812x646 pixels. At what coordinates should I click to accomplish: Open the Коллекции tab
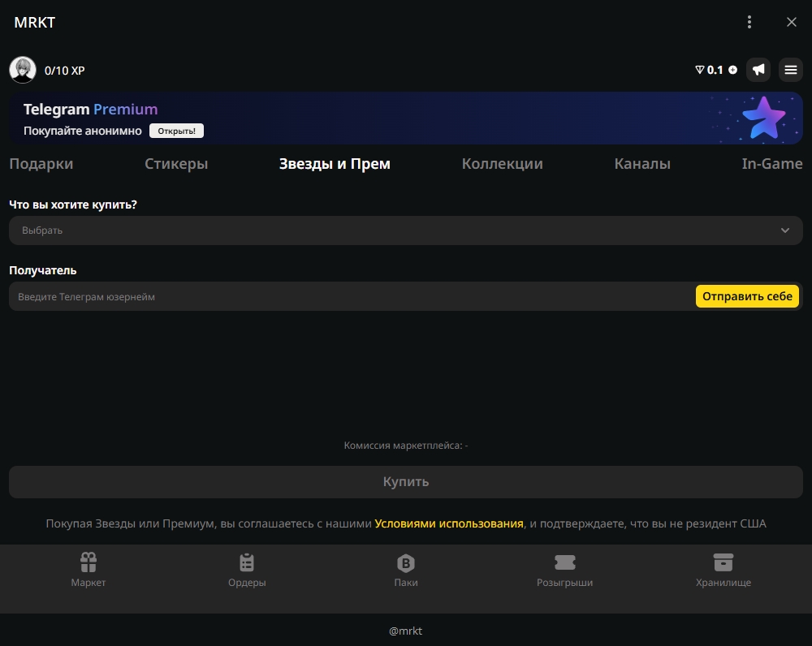tap(502, 164)
